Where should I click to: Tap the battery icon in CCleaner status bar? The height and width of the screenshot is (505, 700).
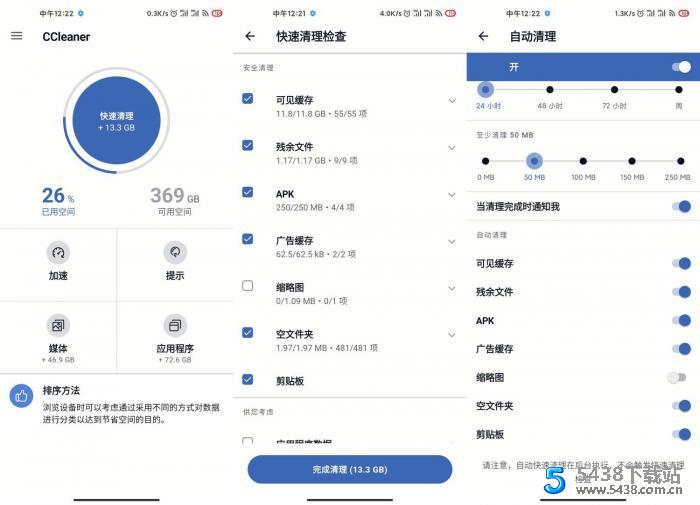point(217,13)
